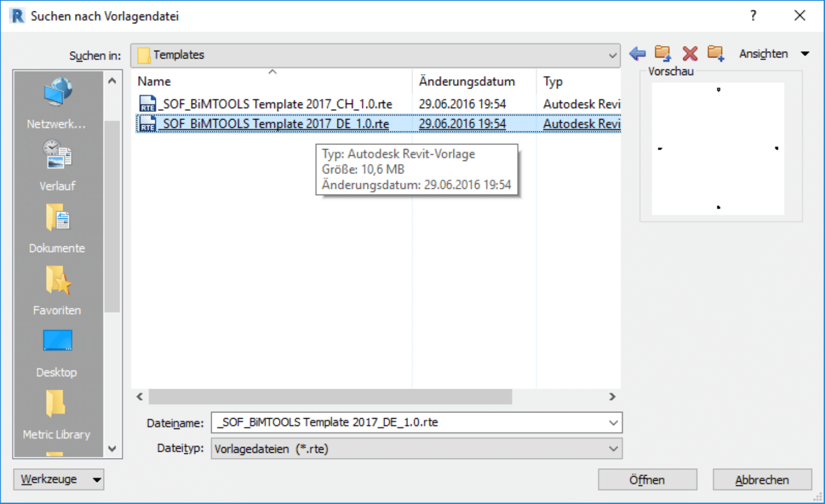Click the create new folder icon
Image resolution: width=825 pixels, height=504 pixels.
click(x=716, y=53)
